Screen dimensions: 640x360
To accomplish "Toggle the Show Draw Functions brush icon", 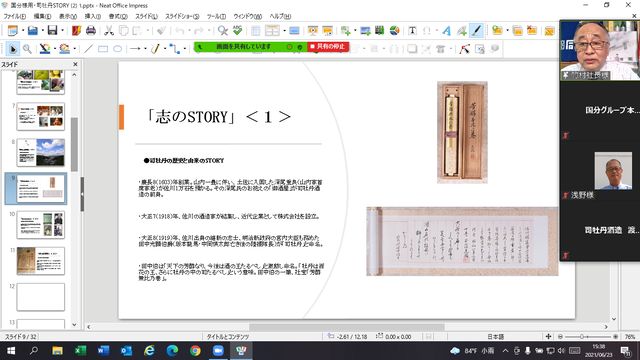I will [476, 30].
